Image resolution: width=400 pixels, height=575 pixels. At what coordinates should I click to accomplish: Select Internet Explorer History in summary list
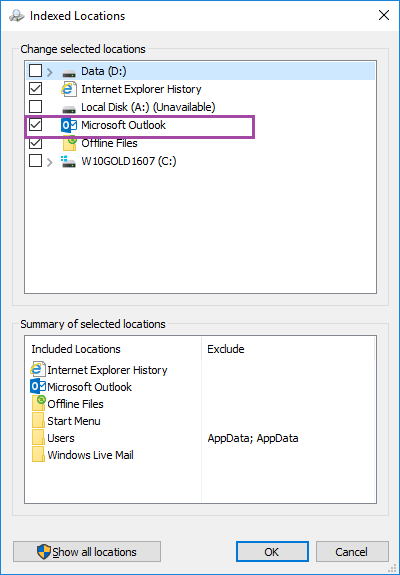coord(107,370)
